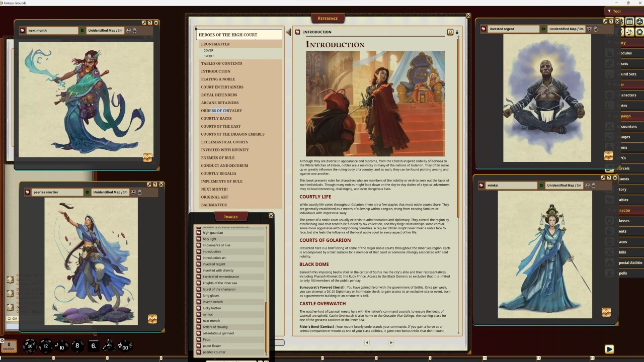Toggle the lock on the Reference window
The width and height of the screenshot is (644, 362).
(457, 32)
